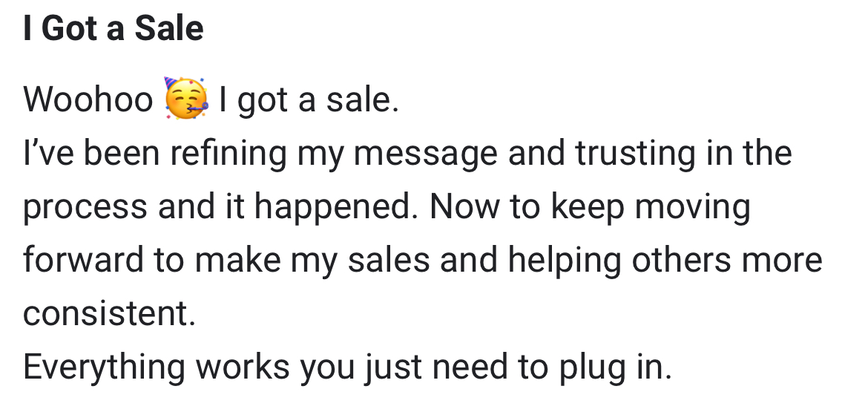Image resolution: width=868 pixels, height=412 pixels.
Task: Click the word "I've" starting the second line
Action: pos(48,153)
